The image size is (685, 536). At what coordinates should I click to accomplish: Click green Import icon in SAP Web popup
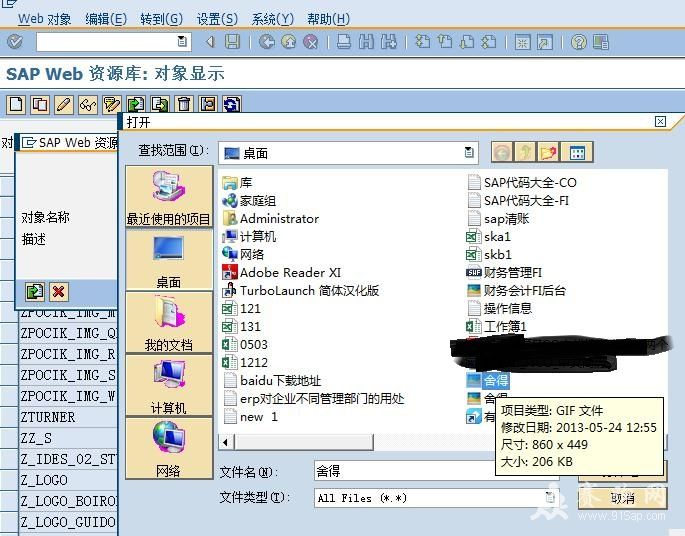point(35,291)
